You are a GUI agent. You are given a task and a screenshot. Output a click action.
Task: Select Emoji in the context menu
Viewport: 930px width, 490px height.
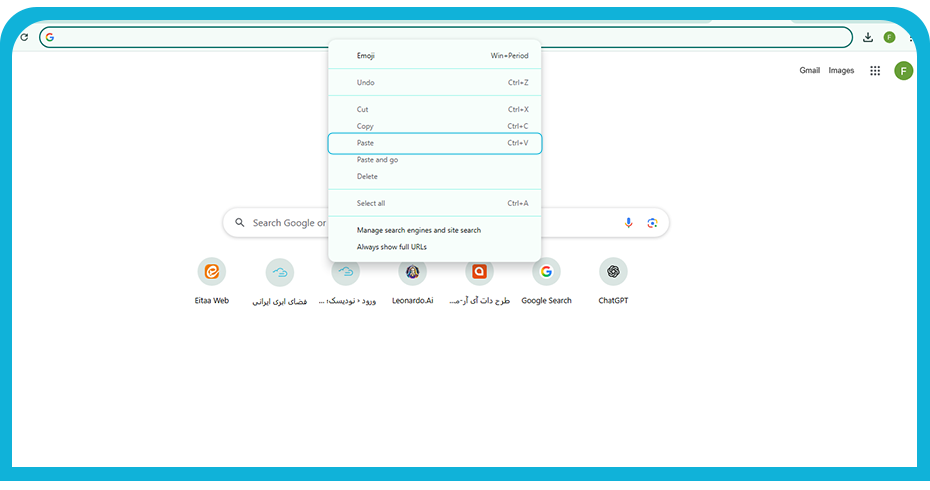coord(366,56)
